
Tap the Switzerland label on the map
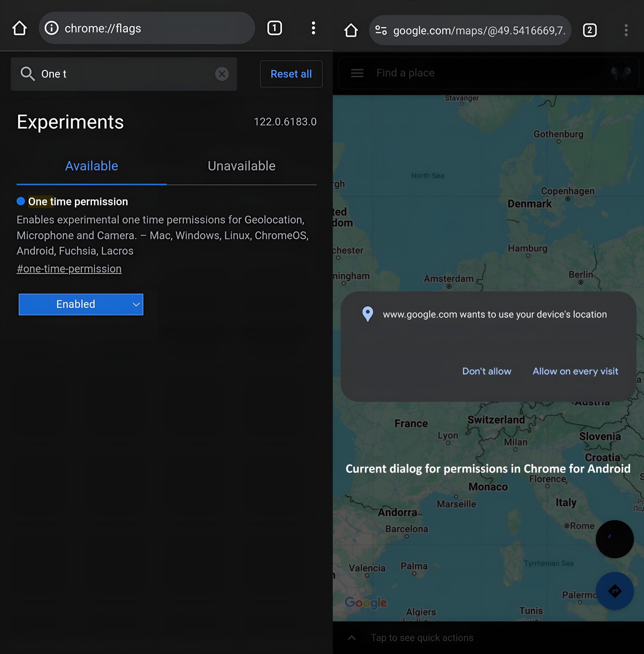click(x=496, y=420)
